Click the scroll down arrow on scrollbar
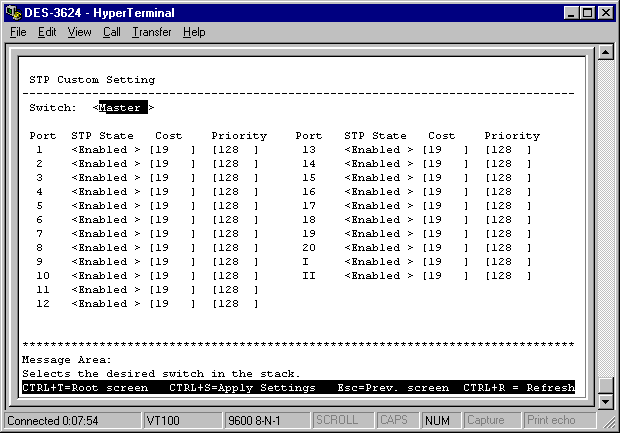This screenshot has width=620, height=433. (604, 401)
